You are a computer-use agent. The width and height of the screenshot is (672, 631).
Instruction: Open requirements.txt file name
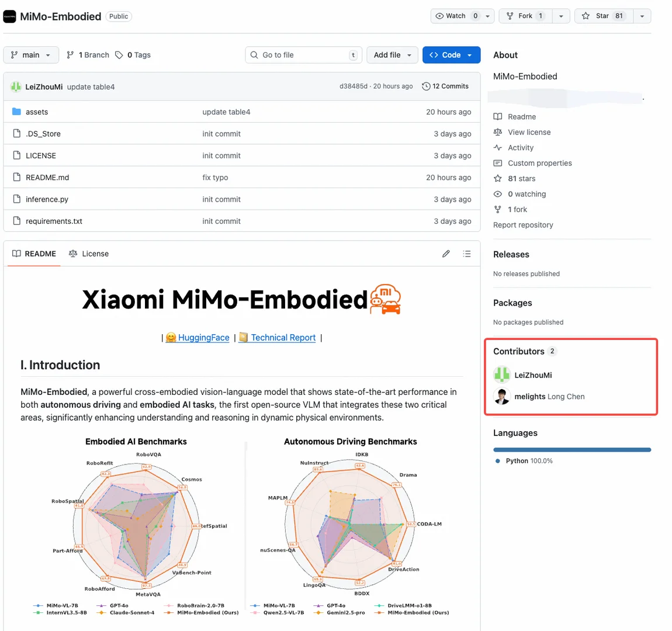54,221
